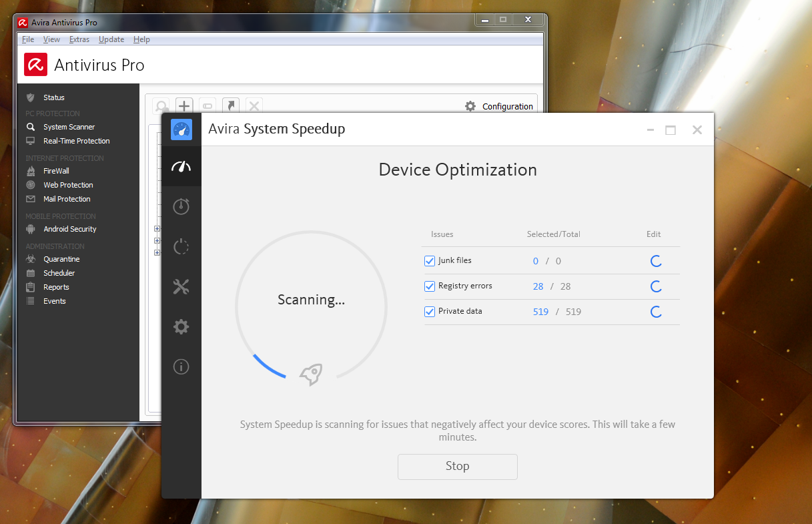This screenshot has width=812, height=524.
Task: Click the red Avira logo in Antivirus header
Action: (x=36, y=65)
